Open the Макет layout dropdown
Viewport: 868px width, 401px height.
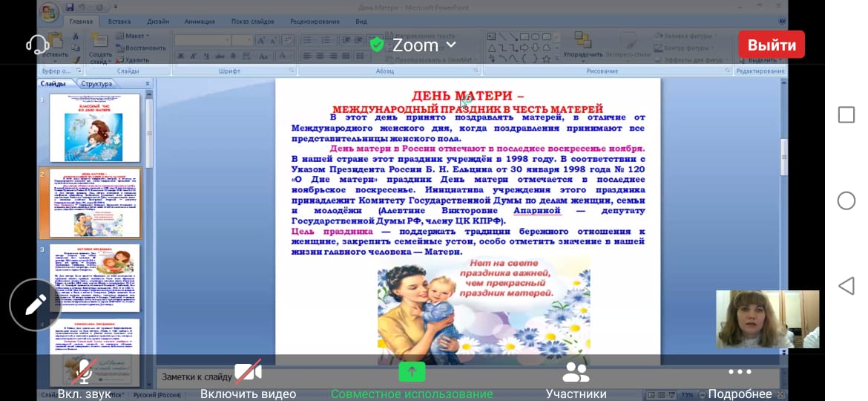[136, 36]
